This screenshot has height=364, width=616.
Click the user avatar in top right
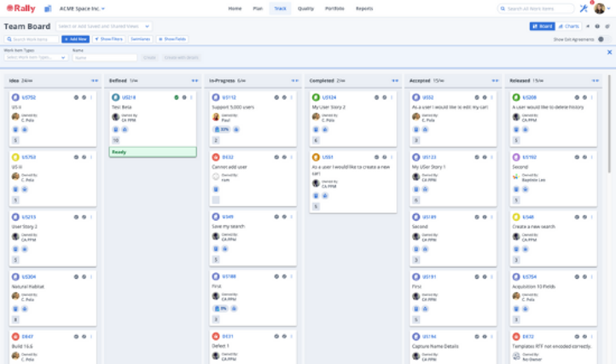(x=600, y=9)
